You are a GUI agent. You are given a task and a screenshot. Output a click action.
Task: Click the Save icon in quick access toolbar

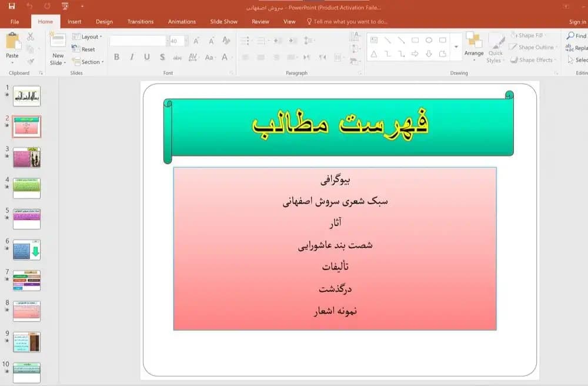[x=12, y=6]
